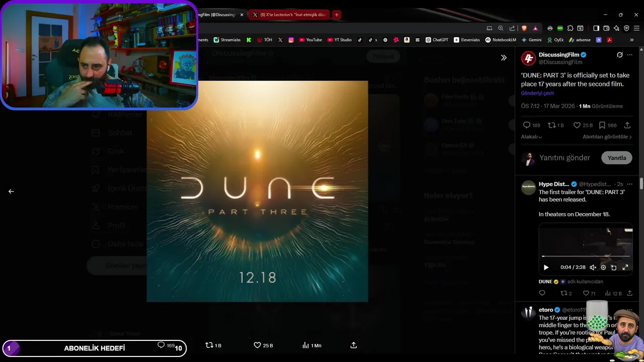The width and height of the screenshot is (644, 362).
Task: Expand Hype District video to fullscreen
Action: pos(625,267)
